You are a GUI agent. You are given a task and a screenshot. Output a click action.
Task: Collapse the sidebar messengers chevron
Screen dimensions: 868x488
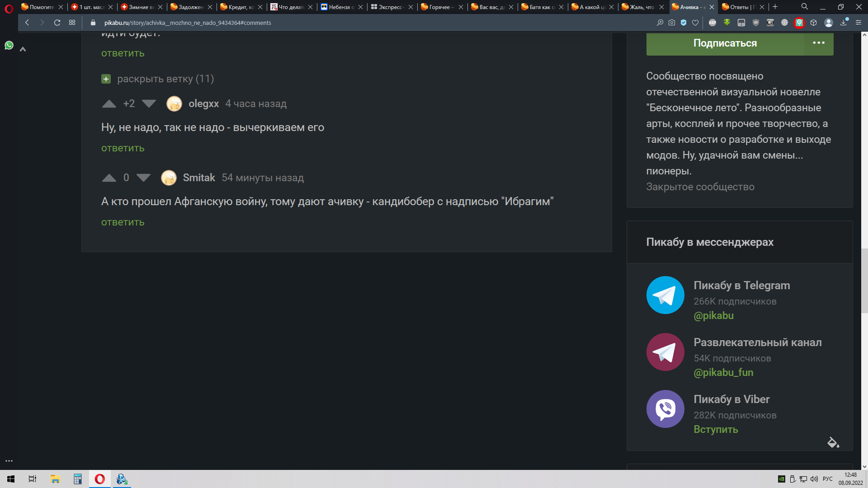pos(23,49)
